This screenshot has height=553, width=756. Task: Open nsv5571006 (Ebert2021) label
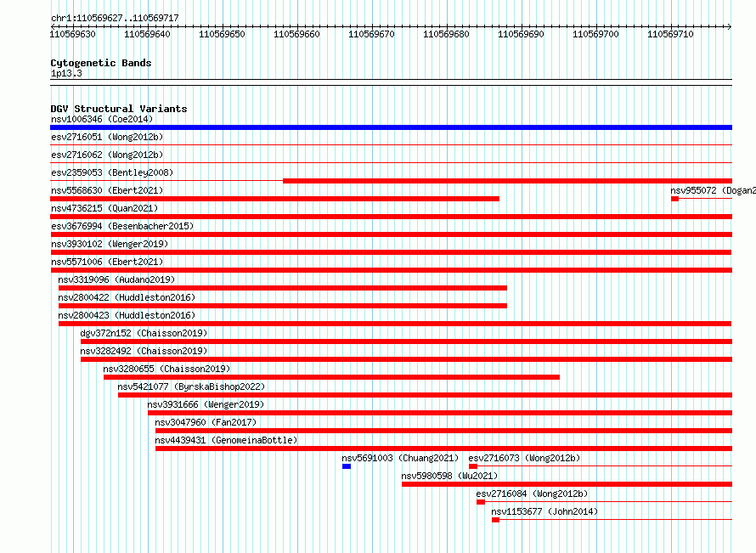pyautogui.click(x=107, y=262)
